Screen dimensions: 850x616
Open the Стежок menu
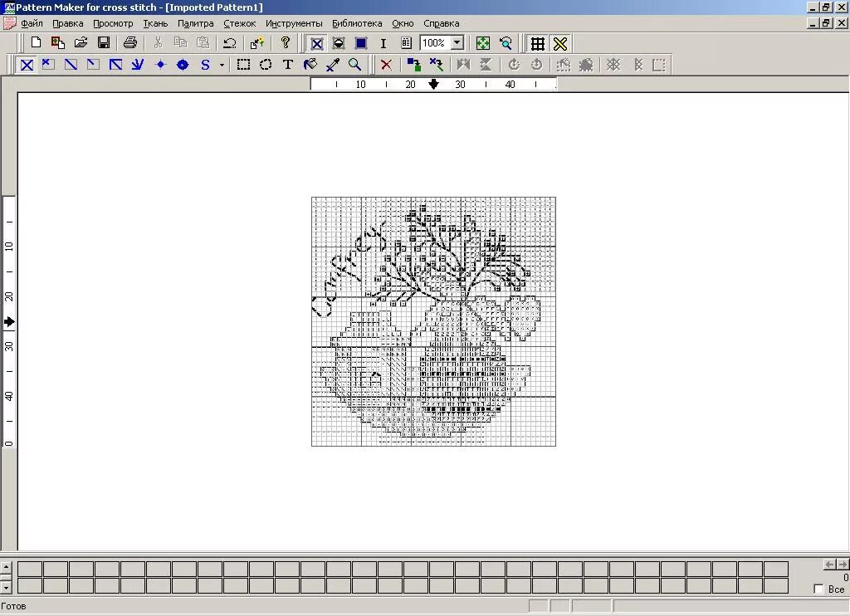(x=239, y=23)
